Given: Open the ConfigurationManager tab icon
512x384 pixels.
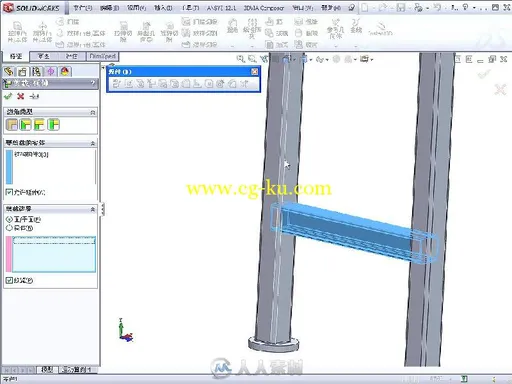Looking at the screenshot, I should [37, 71].
